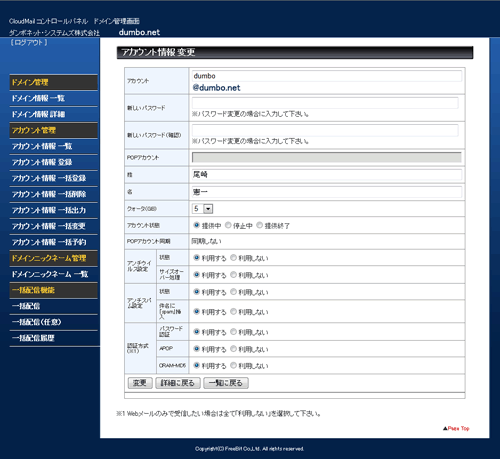Disable antivirus status with 利用しない
500x459 pixels.
(x=233, y=258)
